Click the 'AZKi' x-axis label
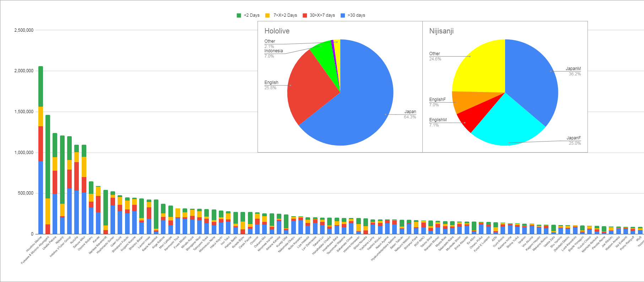 (495, 239)
